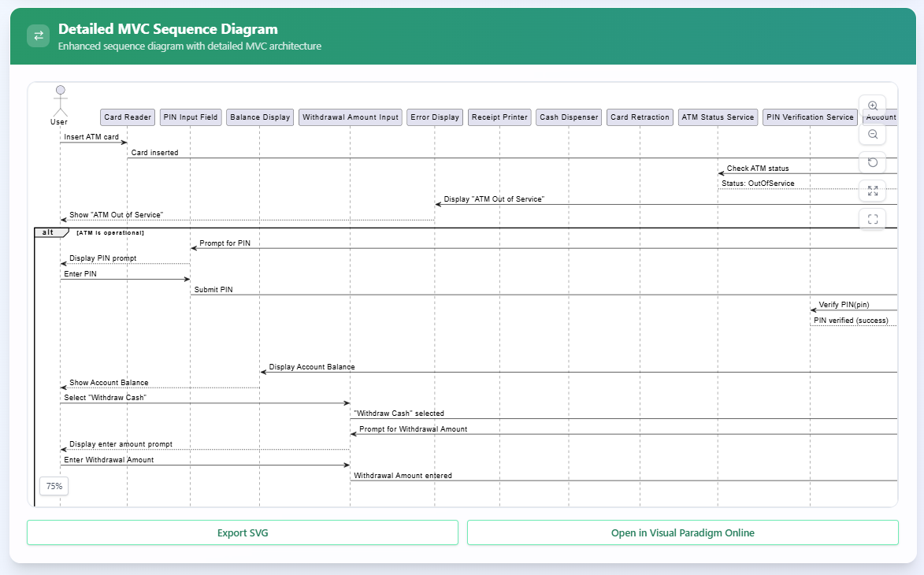Select the Error Display lifeline
The height and width of the screenshot is (575, 924).
click(434, 117)
